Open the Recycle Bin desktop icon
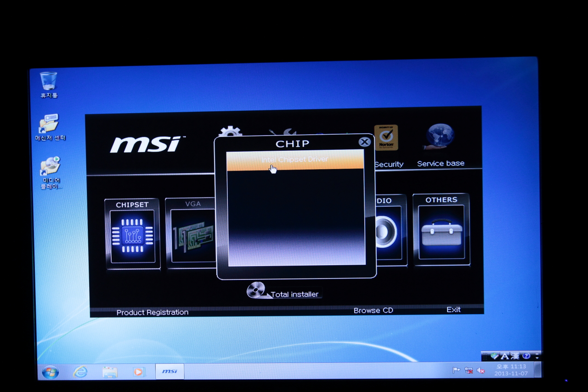Viewport: 588px width, 392px height. click(48, 85)
